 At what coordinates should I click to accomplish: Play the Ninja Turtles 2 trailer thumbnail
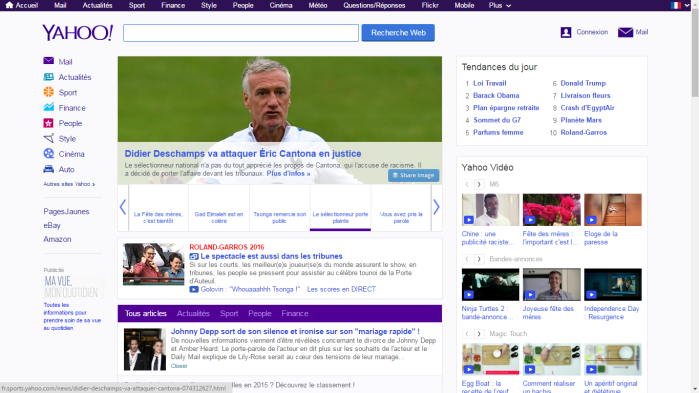(x=490, y=284)
